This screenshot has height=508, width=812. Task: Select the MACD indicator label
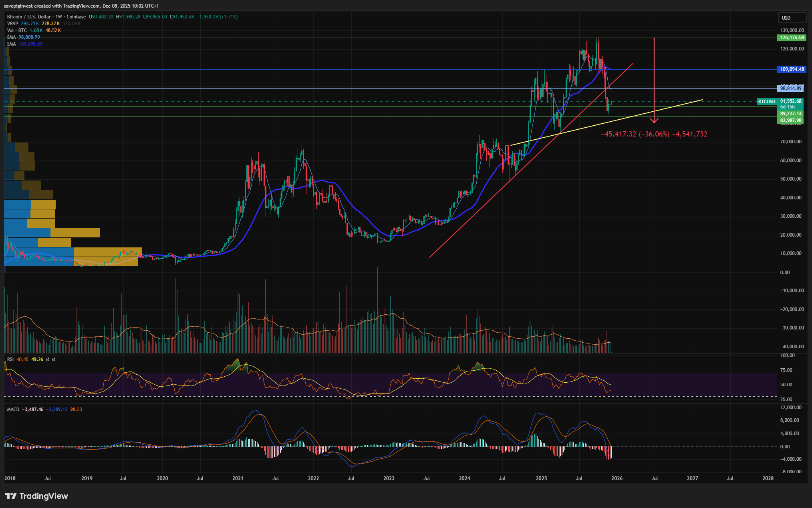click(13, 410)
